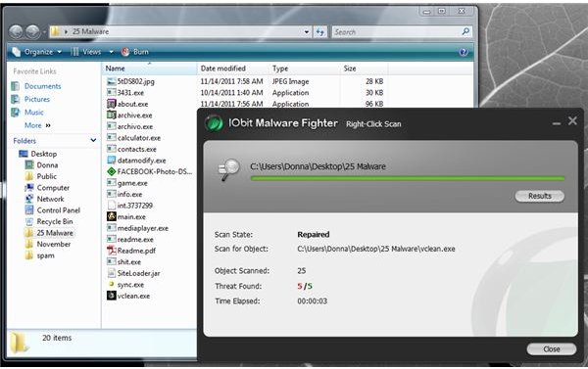Image resolution: width=588 pixels, height=369 pixels.
Task: Select the about.exe file icon
Action: (x=112, y=104)
